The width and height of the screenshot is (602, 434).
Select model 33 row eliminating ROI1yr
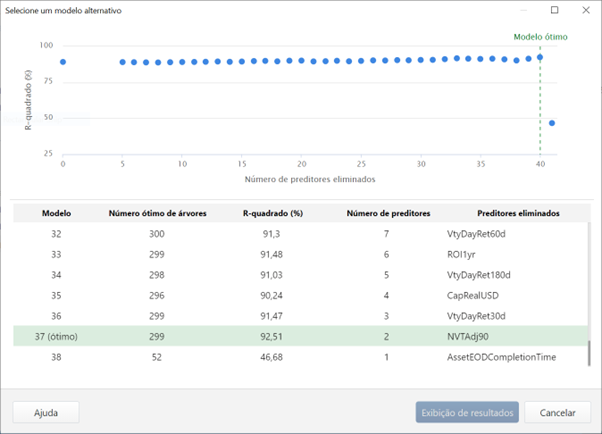(300, 254)
